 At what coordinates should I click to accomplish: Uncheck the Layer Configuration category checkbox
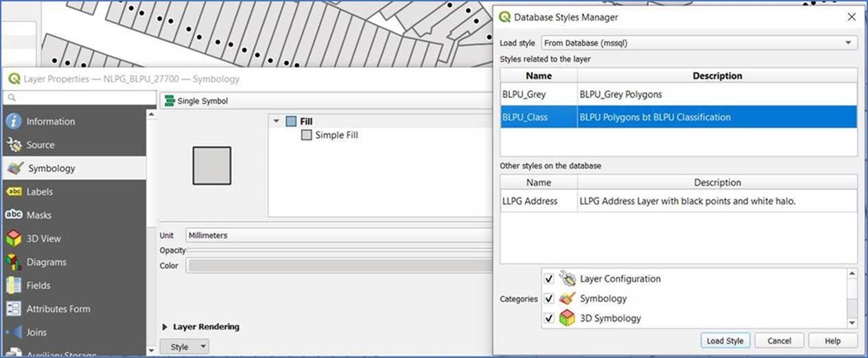(549, 279)
